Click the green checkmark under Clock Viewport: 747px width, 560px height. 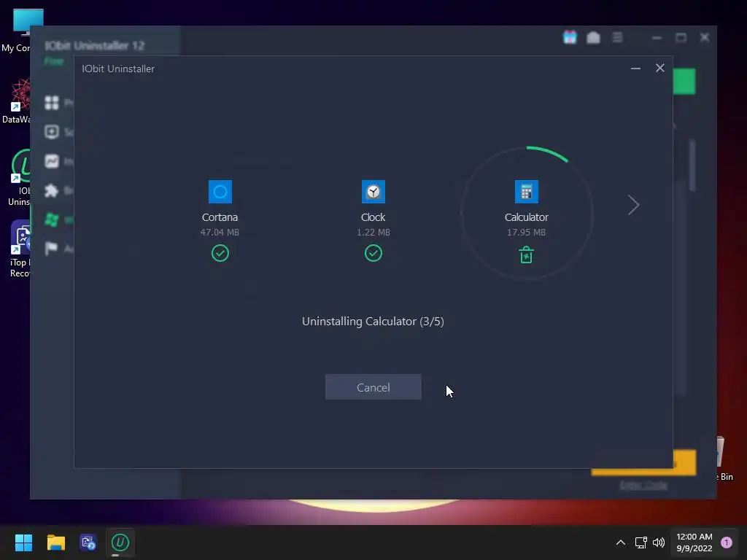point(373,253)
